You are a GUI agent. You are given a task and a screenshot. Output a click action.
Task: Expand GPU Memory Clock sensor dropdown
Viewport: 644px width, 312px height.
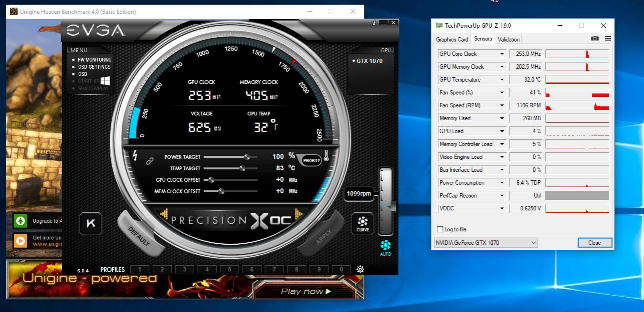(502, 67)
